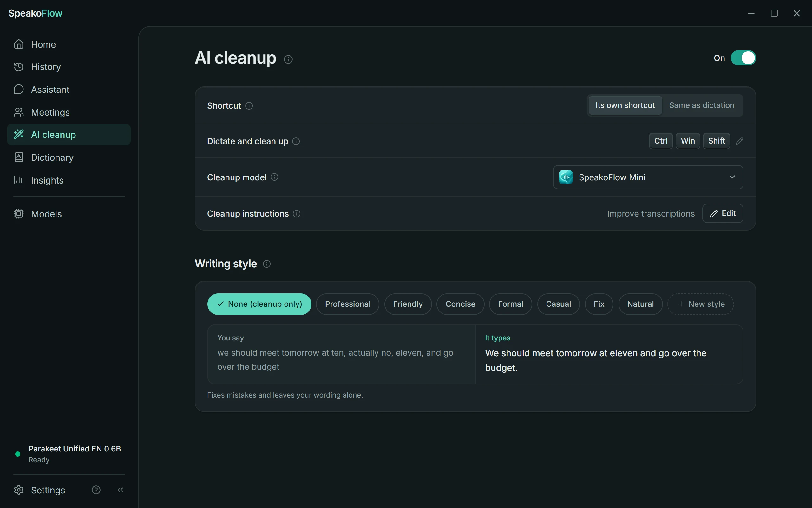The image size is (812, 508).
Task: Edit shortcut using the pencil icon
Action: coord(739,142)
